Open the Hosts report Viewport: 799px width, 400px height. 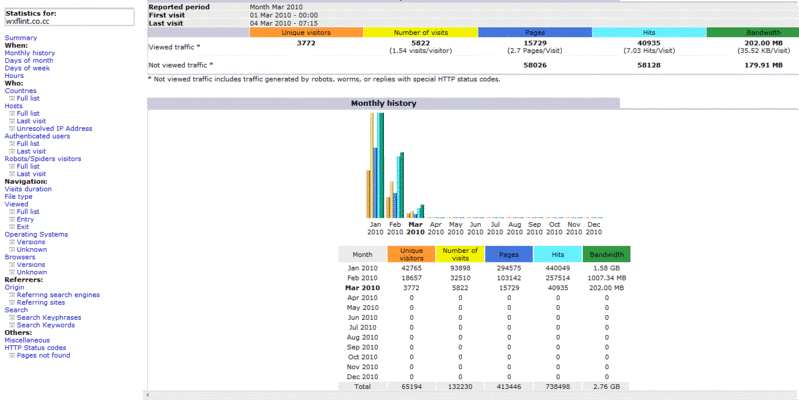tap(14, 106)
